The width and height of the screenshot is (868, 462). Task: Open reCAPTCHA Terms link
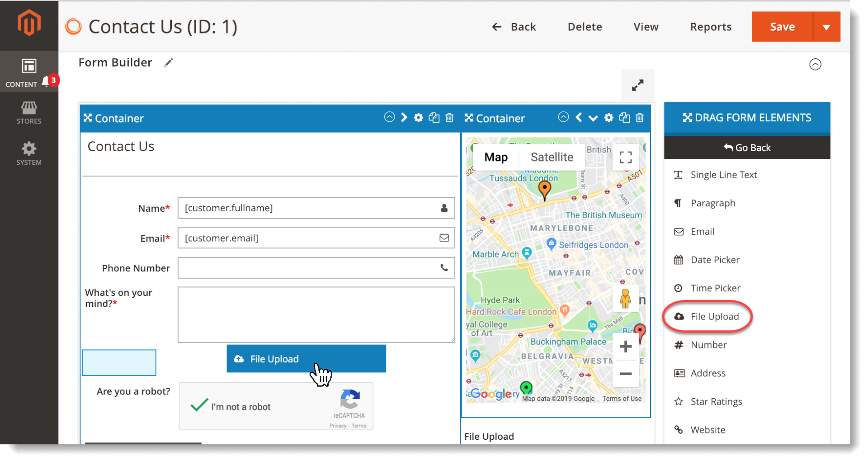(x=359, y=426)
